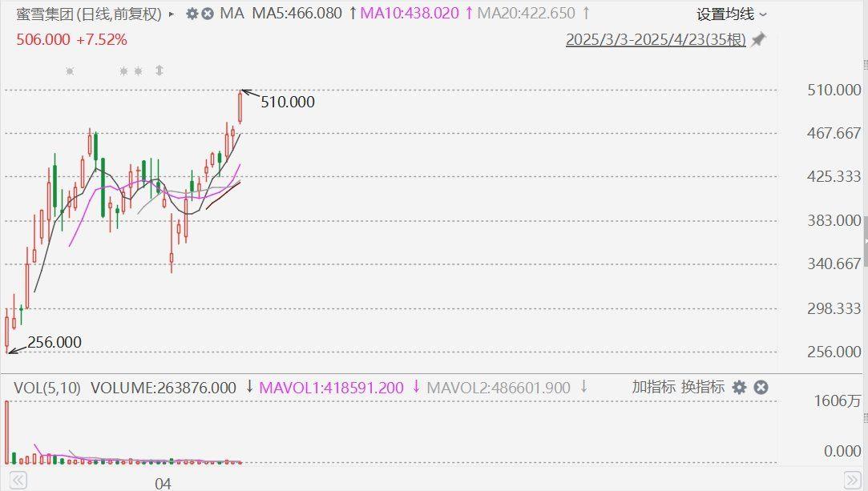Click the up-down arrow event marker
This screenshot has width=868, height=491.
tap(159, 70)
